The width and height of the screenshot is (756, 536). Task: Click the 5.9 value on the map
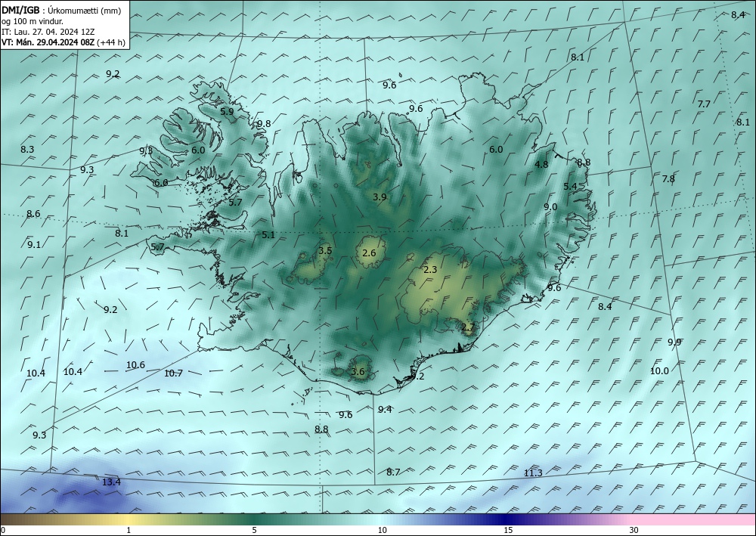click(227, 111)
